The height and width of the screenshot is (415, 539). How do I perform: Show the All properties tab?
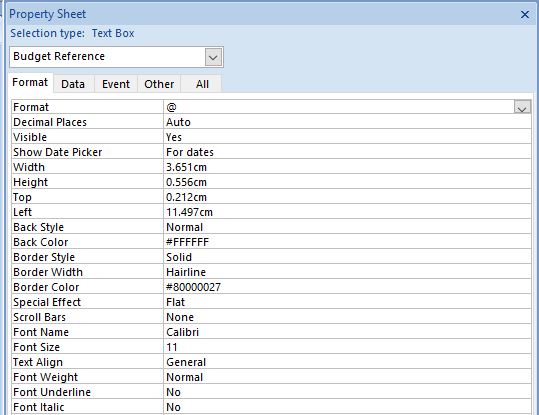pos(202,84)
